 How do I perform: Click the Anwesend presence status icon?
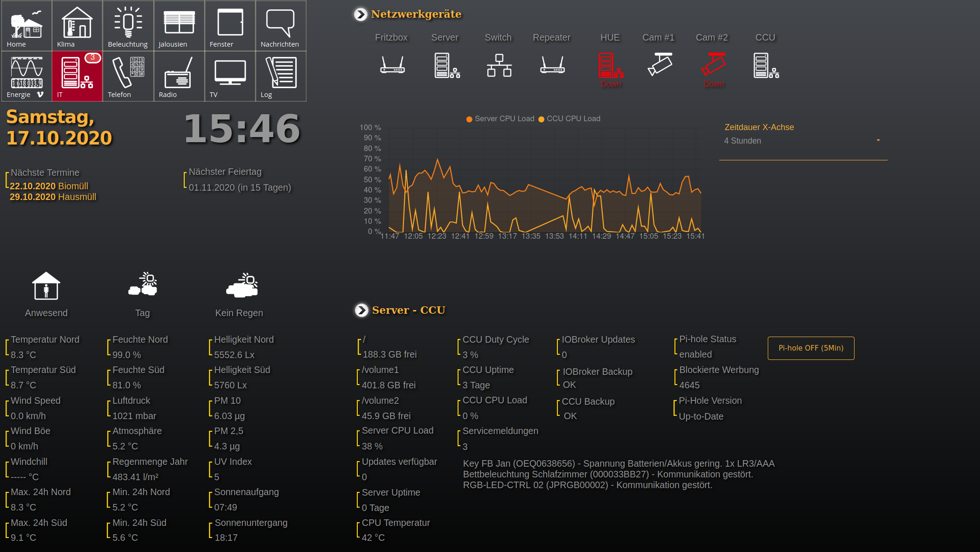pos(46,286)
